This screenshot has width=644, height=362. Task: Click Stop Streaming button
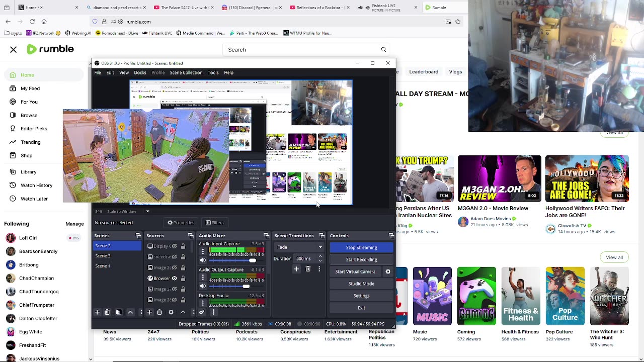361,247
